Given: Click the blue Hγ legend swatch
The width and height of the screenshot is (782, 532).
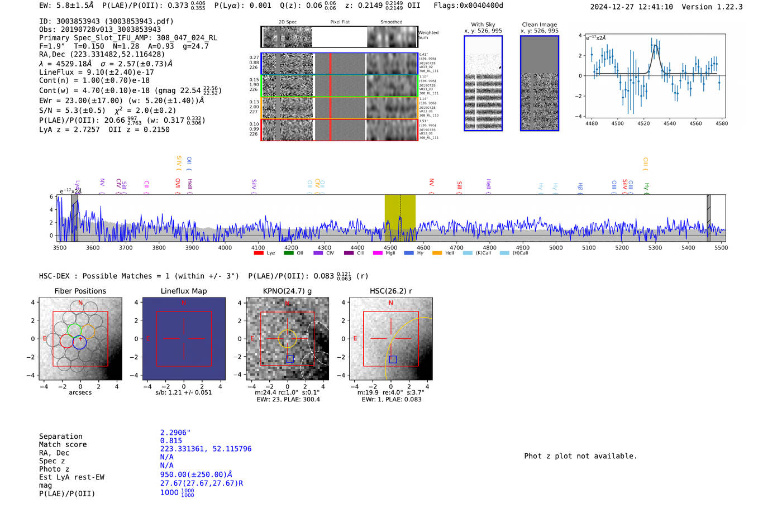Looking at the screenshot, I should click(x=409, y=253).
